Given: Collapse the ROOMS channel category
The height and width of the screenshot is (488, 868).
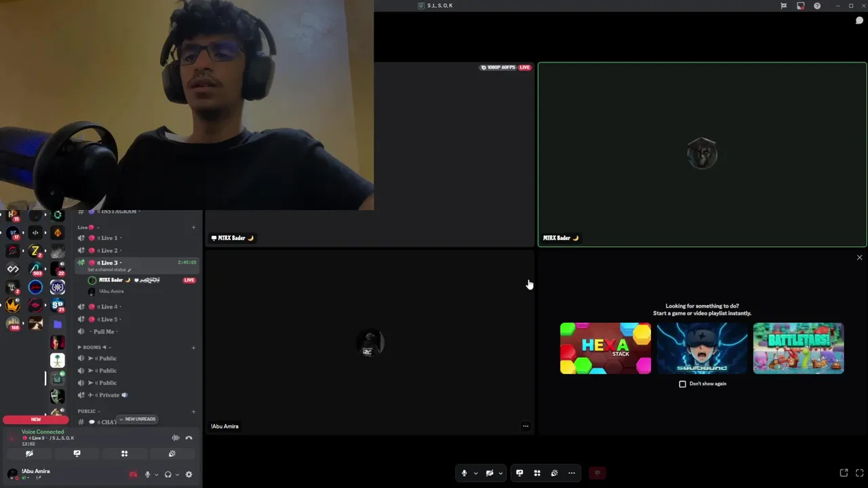Looking at the screenshot, I should pos(94,347).
